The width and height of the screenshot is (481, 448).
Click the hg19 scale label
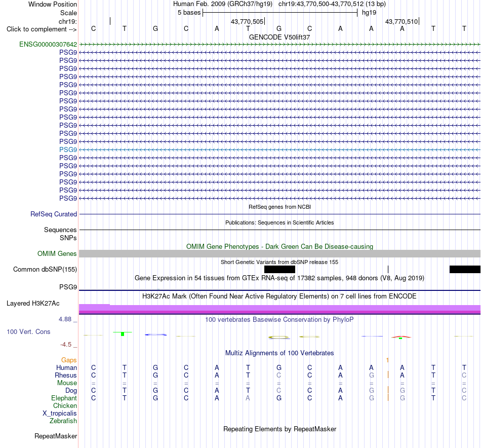[369, 13]
